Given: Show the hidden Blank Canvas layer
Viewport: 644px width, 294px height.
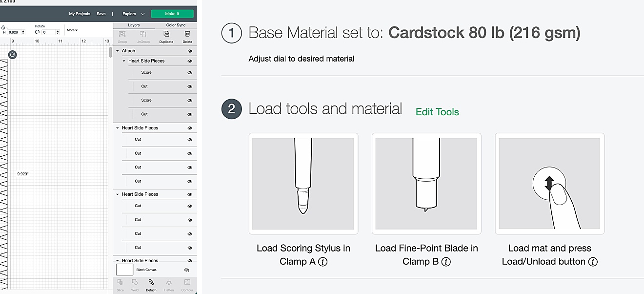Looking at the screenshot, I should point(186,270).
